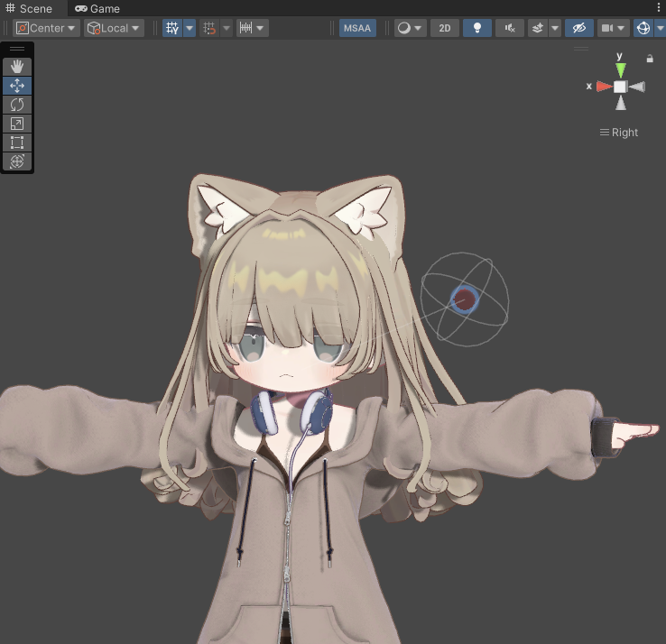Expand the gizmos dropdown arrow
The image size is (666, 644).
(x=660, y=28)
